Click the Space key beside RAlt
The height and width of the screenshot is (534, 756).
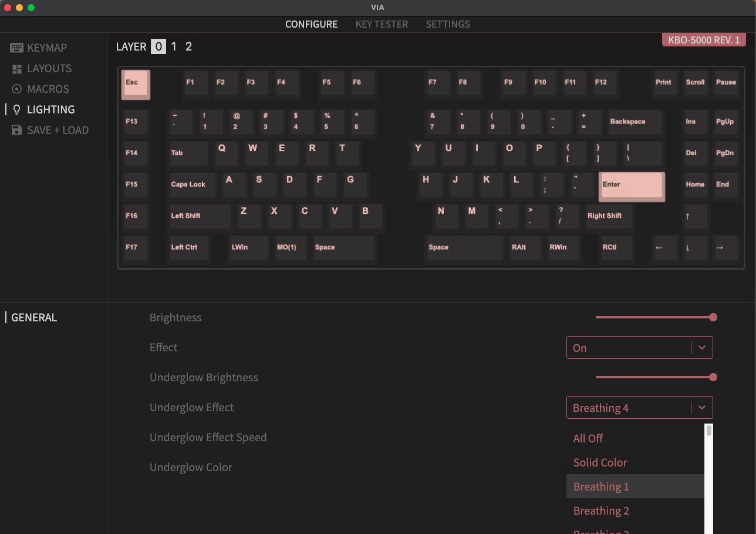pos(464,248)
